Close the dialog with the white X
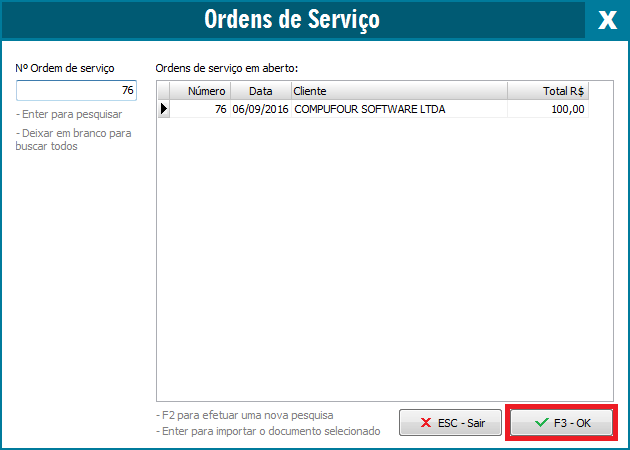The width and height of the screenshot is (630, 450). (606, 21)
